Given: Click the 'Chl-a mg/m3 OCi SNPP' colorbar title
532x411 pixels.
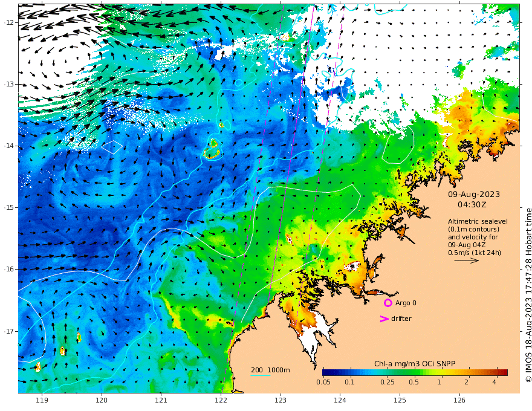Looking at the screenshot, I should [x=415, y=363].
